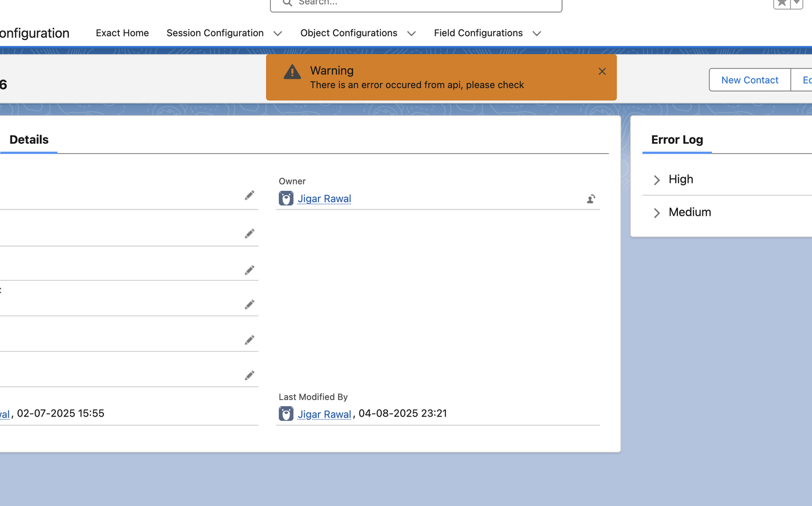Click the fifth pencil edit icon
The height and width of the screenshot is (506, 812).
249,340
